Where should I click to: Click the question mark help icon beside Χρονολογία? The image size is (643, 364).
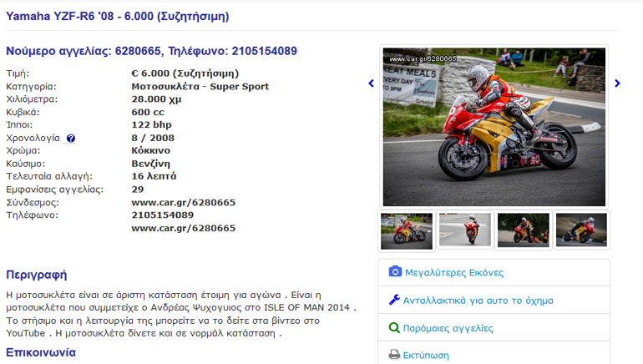[71, 138]
